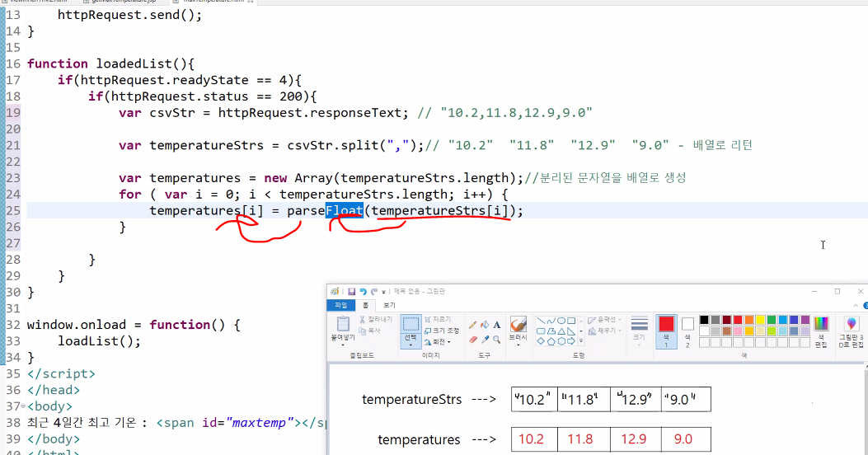Select the 브러시 brush tool
This screenshot has width=868, height=455.
point(518,325)
